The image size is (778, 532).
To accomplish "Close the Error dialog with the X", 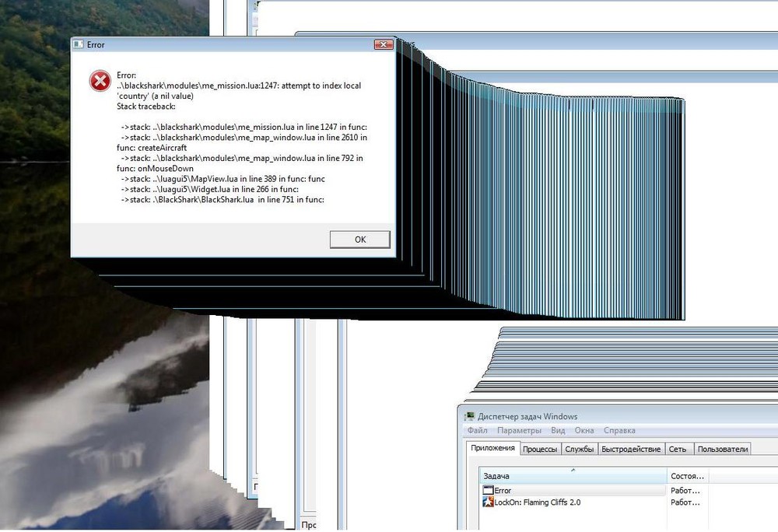I will click(383, 44).
